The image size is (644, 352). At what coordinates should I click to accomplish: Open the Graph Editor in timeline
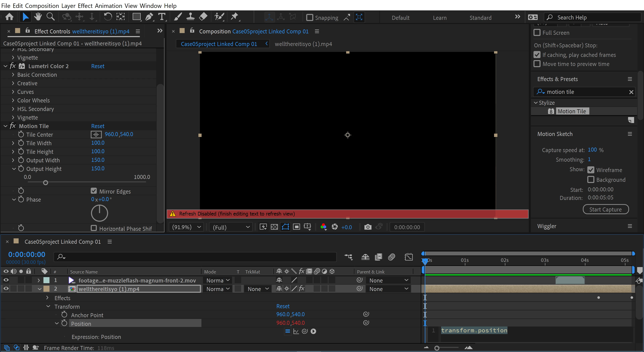coord(409,257)
